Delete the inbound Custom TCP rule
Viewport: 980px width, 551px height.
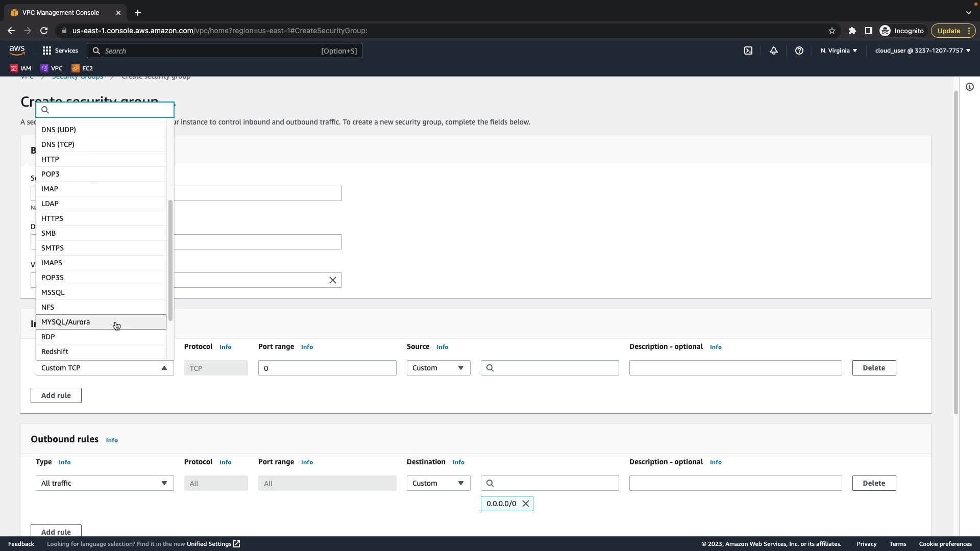click(x=873, y=368)
